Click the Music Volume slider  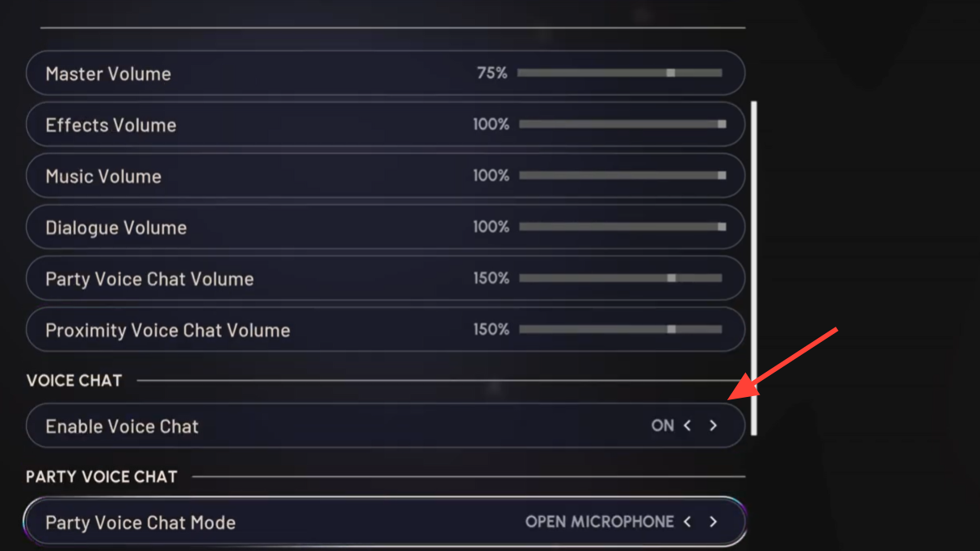click(622, 175)
